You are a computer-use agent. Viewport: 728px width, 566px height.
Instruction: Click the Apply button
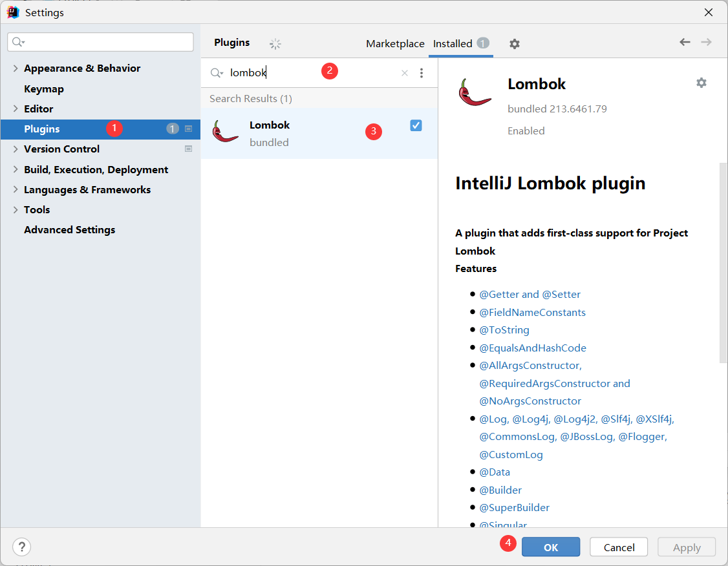click(687, 547)
